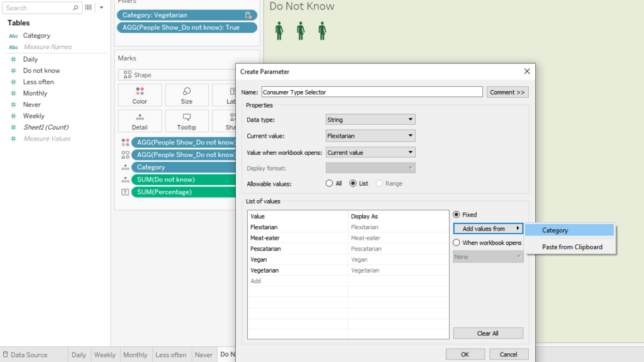Select the Flexitarian value row
The image size is (644, 362).
(348, 227)
